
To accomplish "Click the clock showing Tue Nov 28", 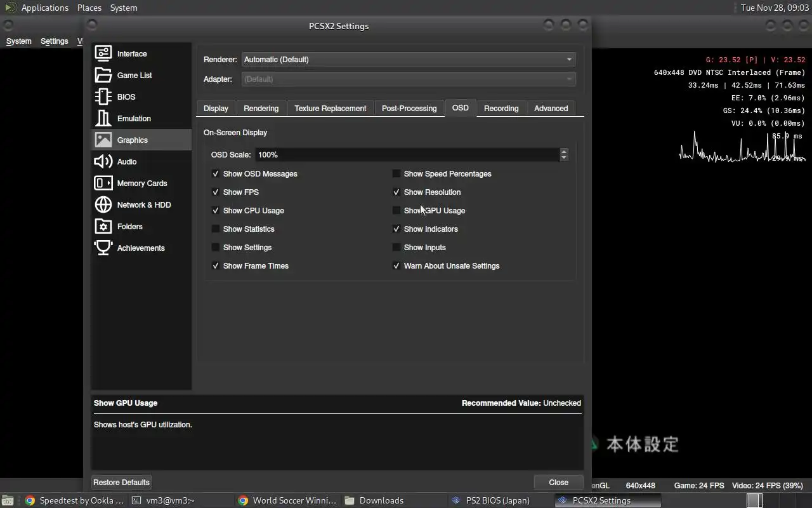I will coord(775,8).
